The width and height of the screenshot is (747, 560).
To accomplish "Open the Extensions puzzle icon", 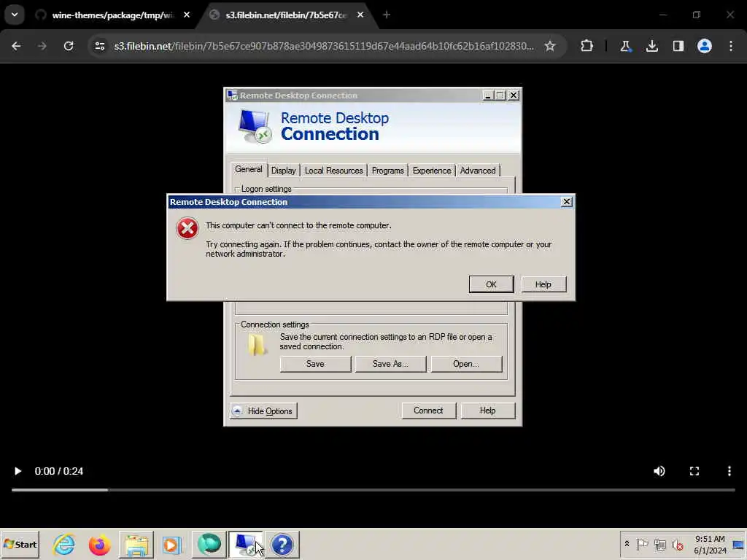I will 587,46.
